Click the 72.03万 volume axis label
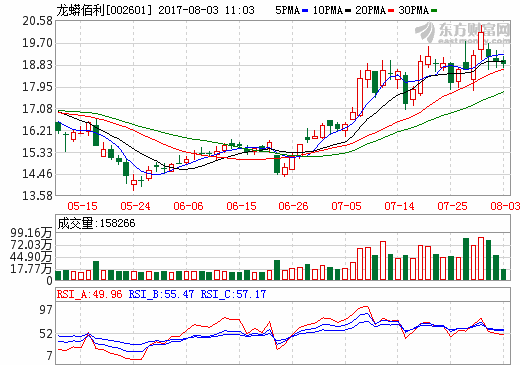520x365 pixels. 31,245
